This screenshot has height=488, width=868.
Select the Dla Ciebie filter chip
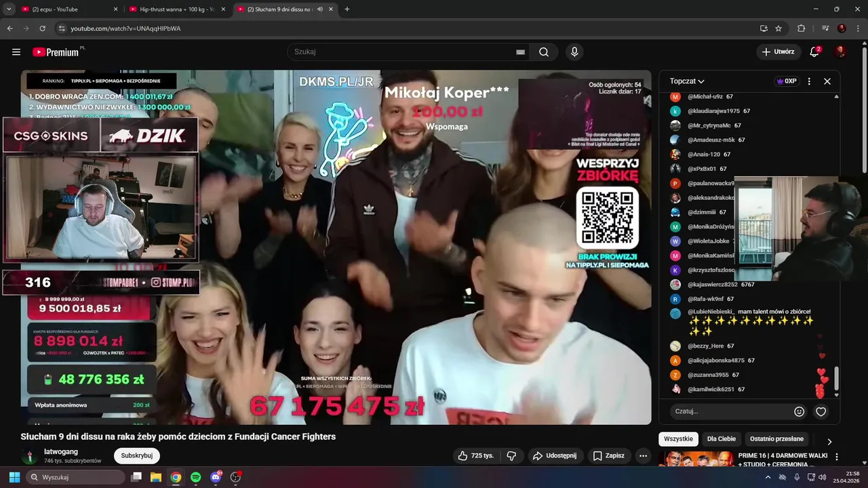(x=721, y=439)
